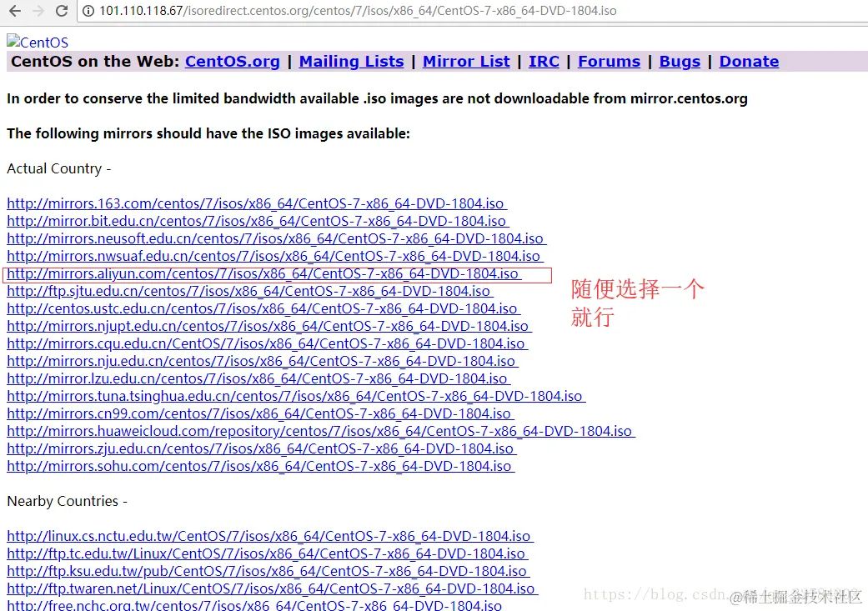Download ISO from free.nchc.org.tw
The height and width of the screenshot is (611, 868).
(254, 605)
